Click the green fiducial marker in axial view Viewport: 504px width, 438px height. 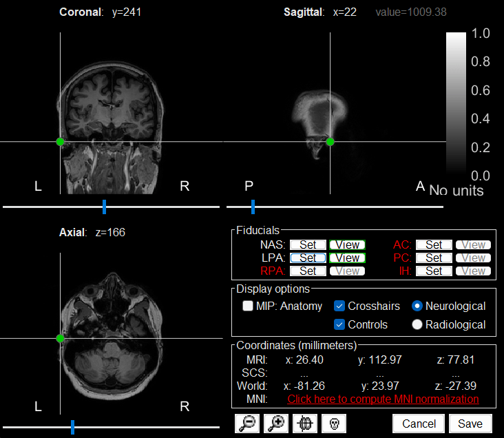(60, 338)
